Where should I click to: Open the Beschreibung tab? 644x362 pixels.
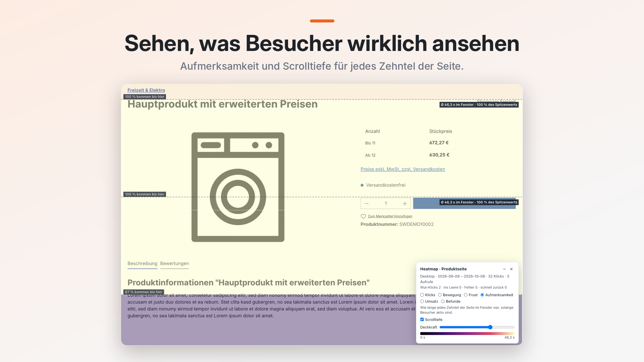[x=142, y=263]
